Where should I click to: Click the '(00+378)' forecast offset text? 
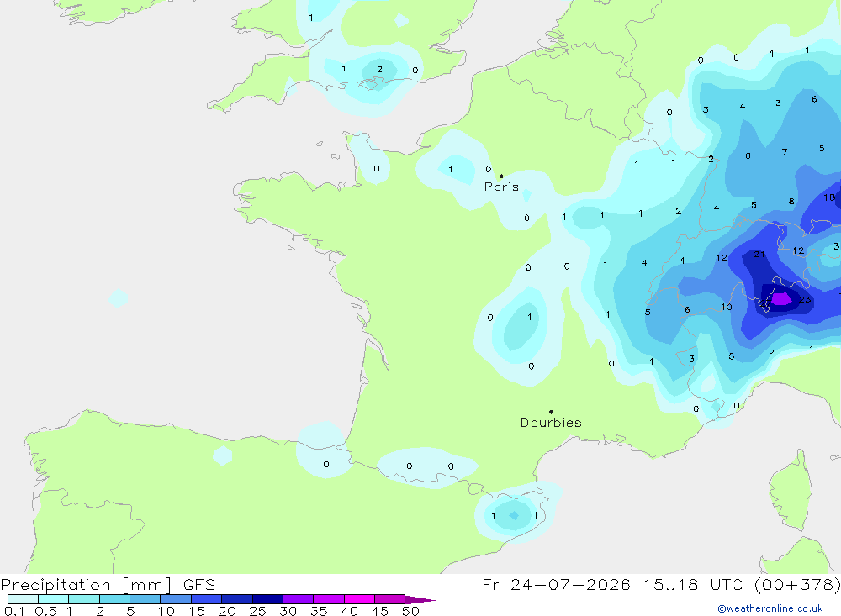pyautogui.click(x=797, y=585)
